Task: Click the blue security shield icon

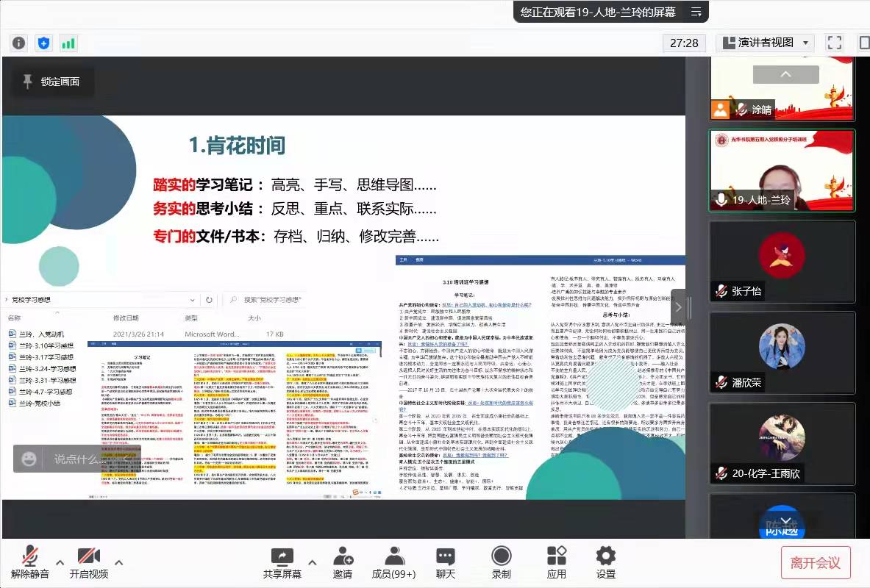Action: point(44,43)
